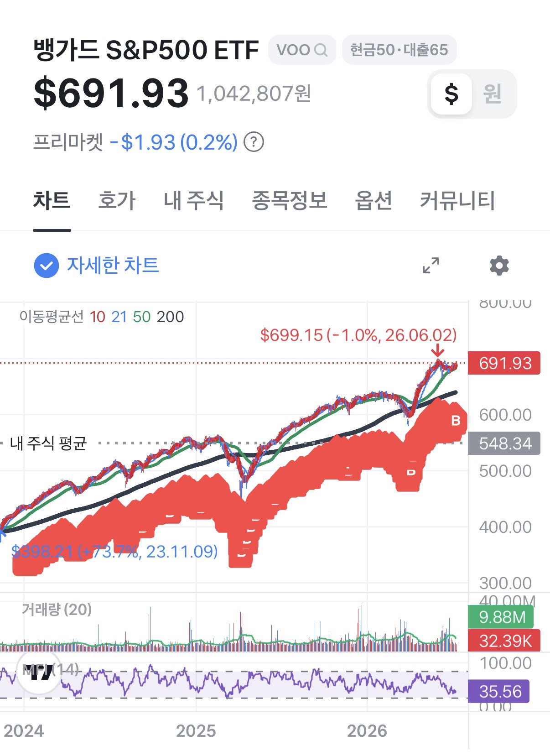This screenshot has height=756, width=550.
Task: Toggle the 자세한 차트 checkbox
Action: coord(47,266)
